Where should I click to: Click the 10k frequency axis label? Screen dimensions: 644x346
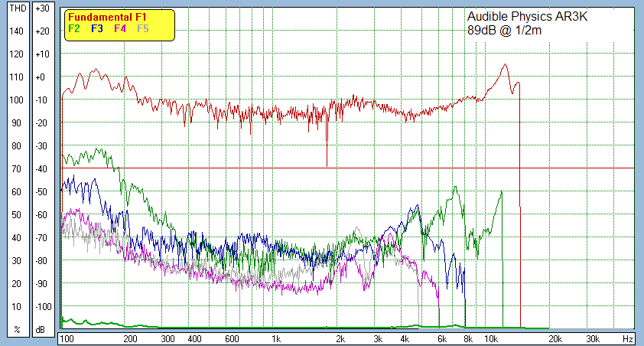[x=491, y=339]
